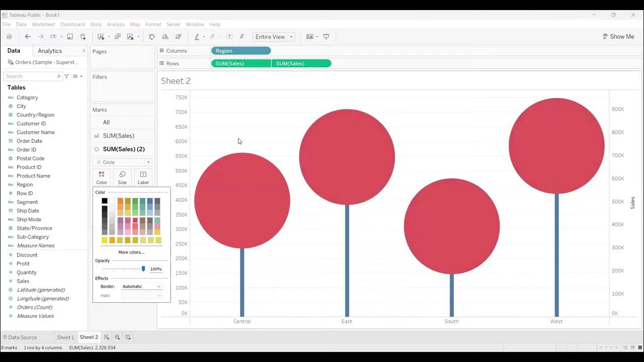Image resolution: width=644 pixels, height=362 pixels.
Task: Open the Show/hide cards dropdown arrow
Action: point(317,37)
